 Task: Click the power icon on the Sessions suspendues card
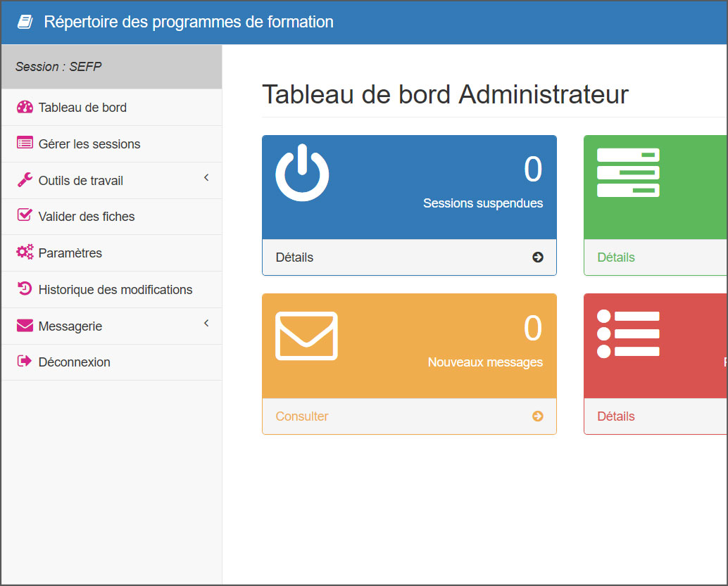302,172
